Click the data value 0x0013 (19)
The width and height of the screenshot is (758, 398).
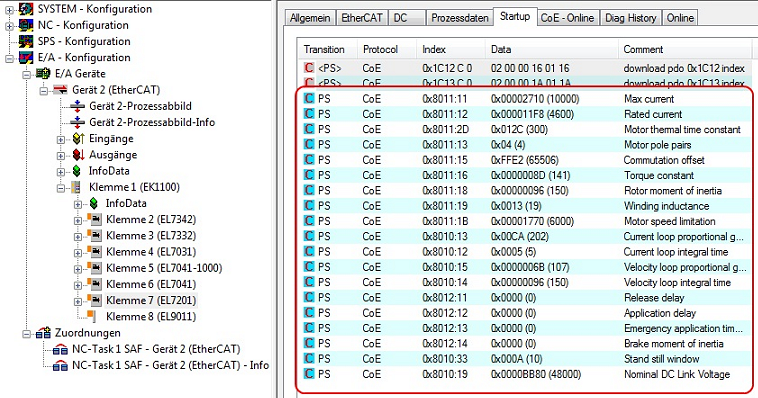(516, 206)
